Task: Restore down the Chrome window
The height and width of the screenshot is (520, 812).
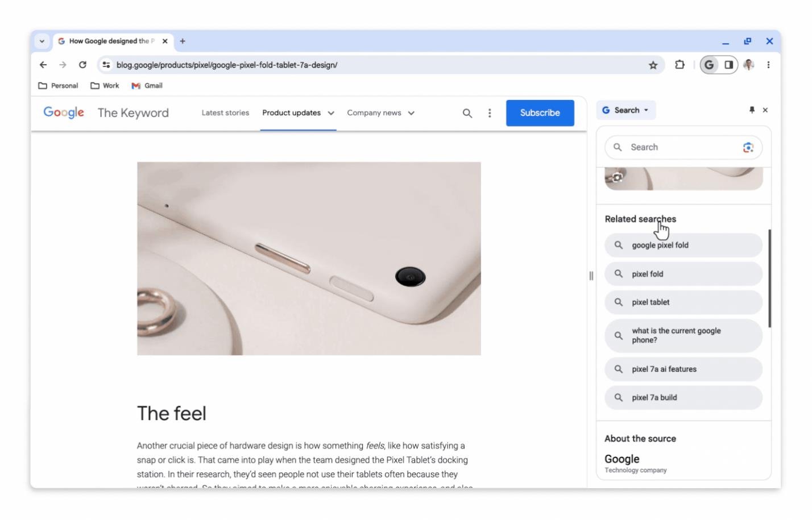Action: (x=747, y=41)
